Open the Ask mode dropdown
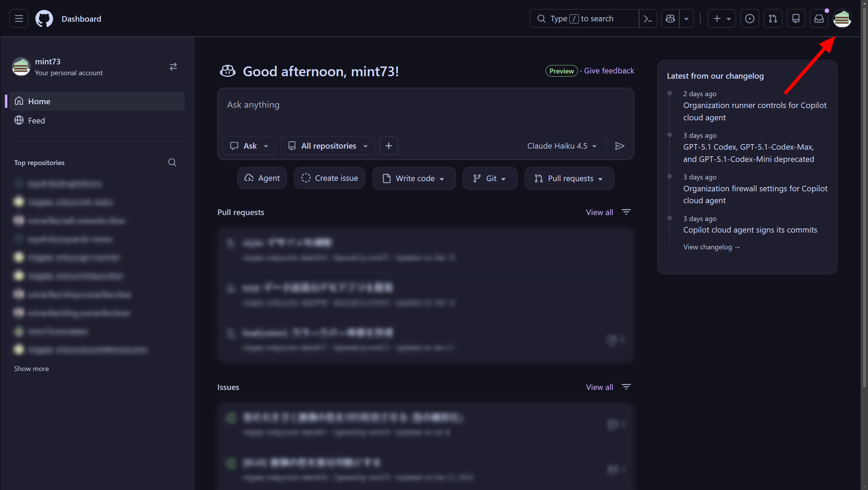The image size is (868, 490). [x=249, y=146]
